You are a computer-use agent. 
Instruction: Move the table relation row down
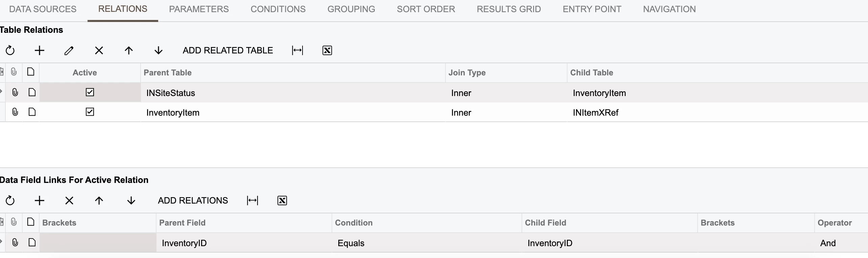159,51
